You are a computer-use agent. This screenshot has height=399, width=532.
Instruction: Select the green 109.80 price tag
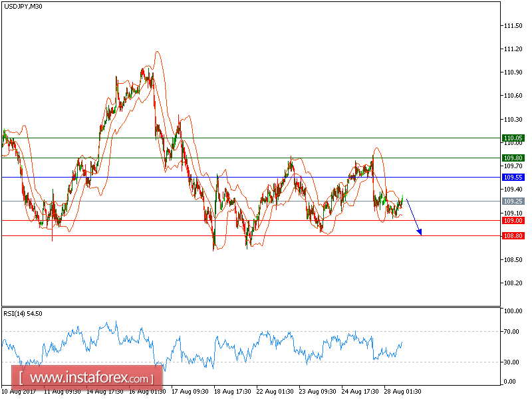click(x=513, y=157)
